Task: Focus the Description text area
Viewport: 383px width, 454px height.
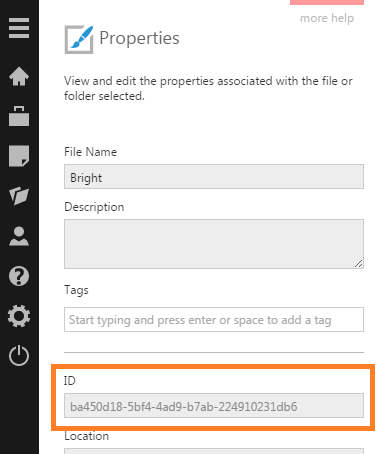Action: [x=214, y=244]
